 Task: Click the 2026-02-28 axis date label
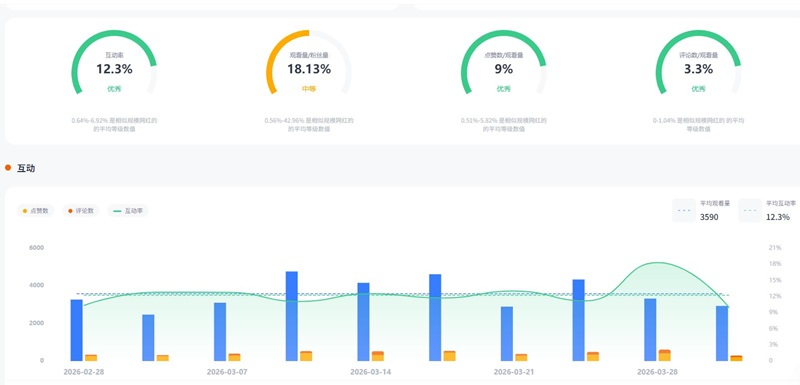pyautogui.click(x=84, y=372)
